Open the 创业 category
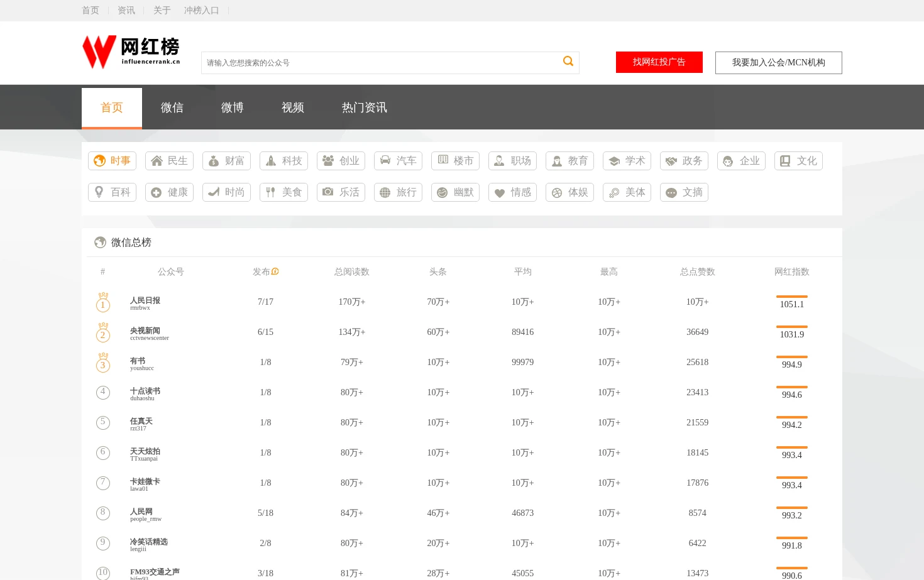The width and height of the screenshot is (924, 580). tap(341, 161)
